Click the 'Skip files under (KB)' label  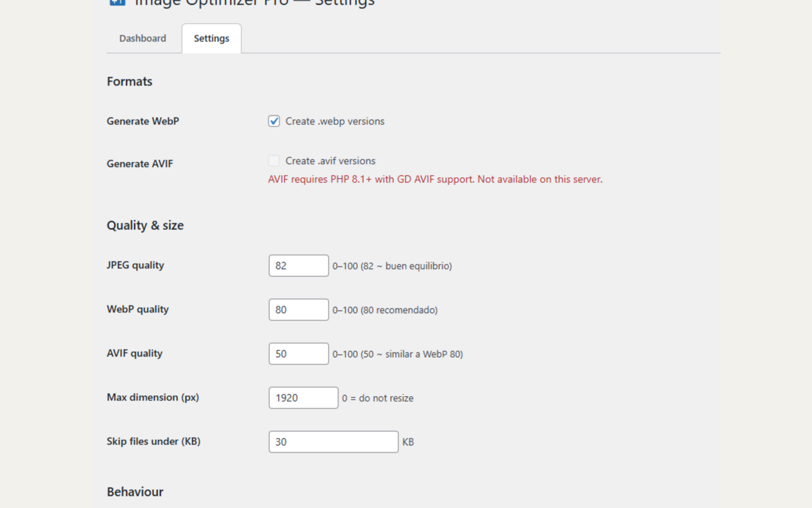(153, 441)
